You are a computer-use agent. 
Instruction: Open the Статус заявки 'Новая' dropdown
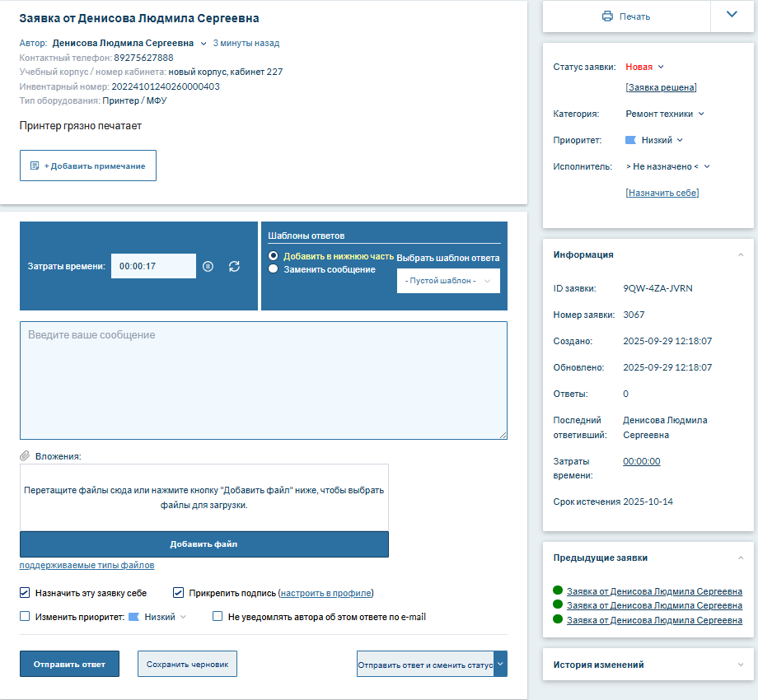coord(644,68)
